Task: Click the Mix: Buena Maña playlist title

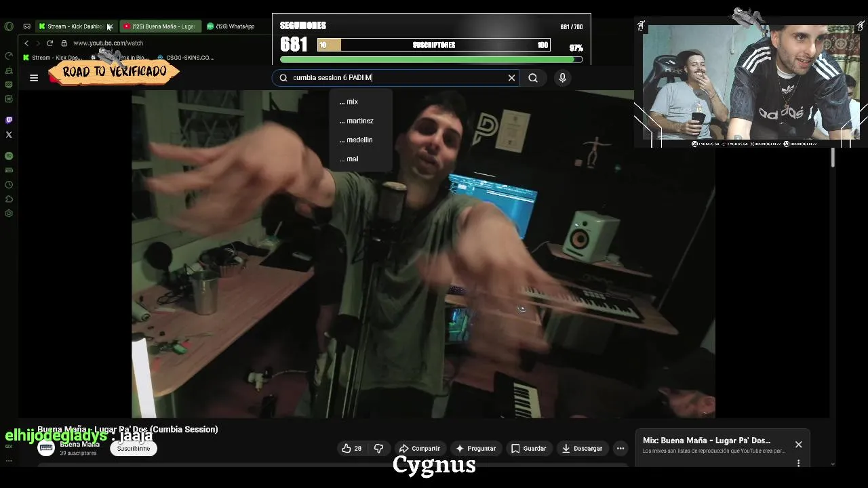Action: coord(707,441)
